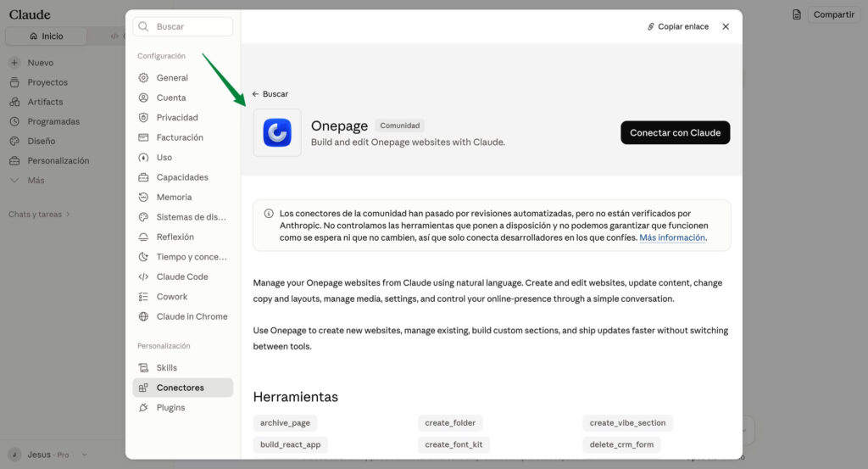Viewport: 868px width, 469px height.
Task: Click the info icon in community notice
Action: tap(269, 214)
